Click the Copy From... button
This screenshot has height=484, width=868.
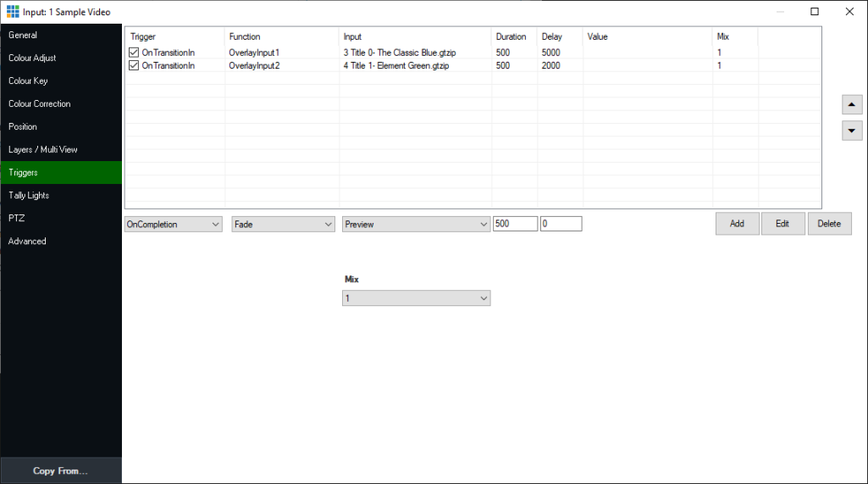click(x=61, y=471)
